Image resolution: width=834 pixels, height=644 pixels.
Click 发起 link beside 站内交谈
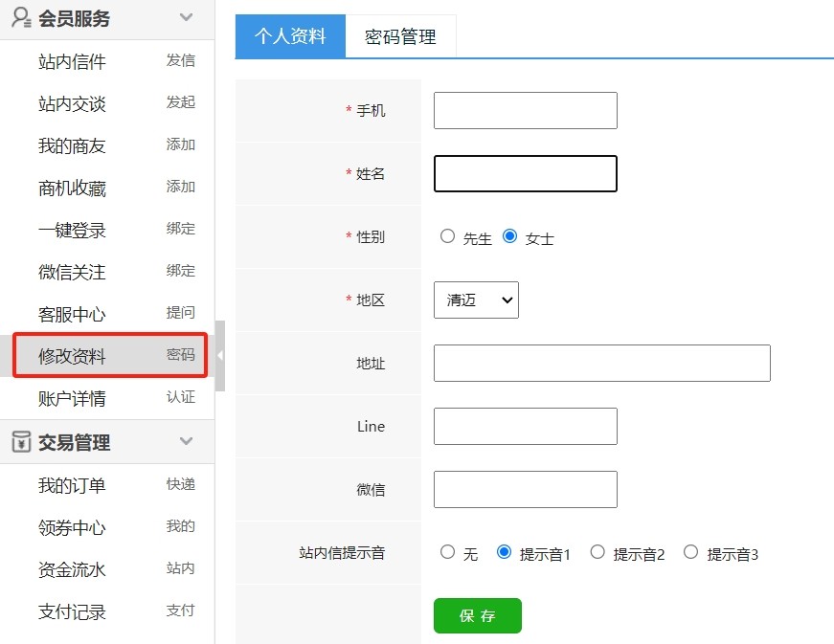click(181, 101)
